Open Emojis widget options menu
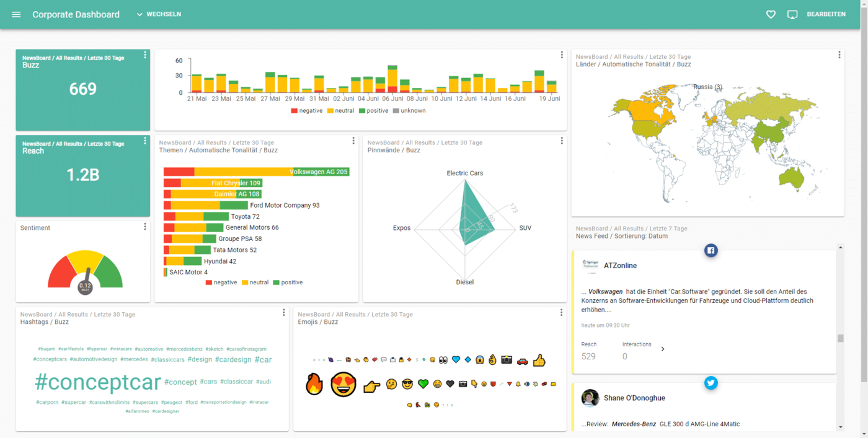The image size is (868, 438). coord(562,312)
